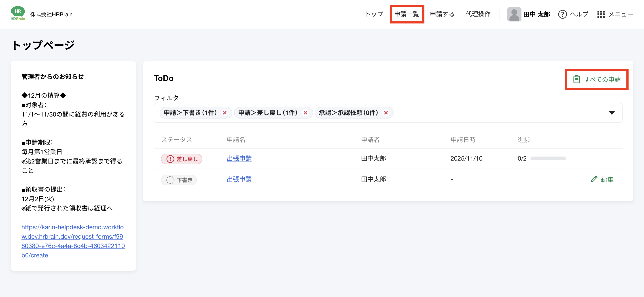Open 出張申請 link in 差し戻し row
The image size is (644, 297).
239,158
